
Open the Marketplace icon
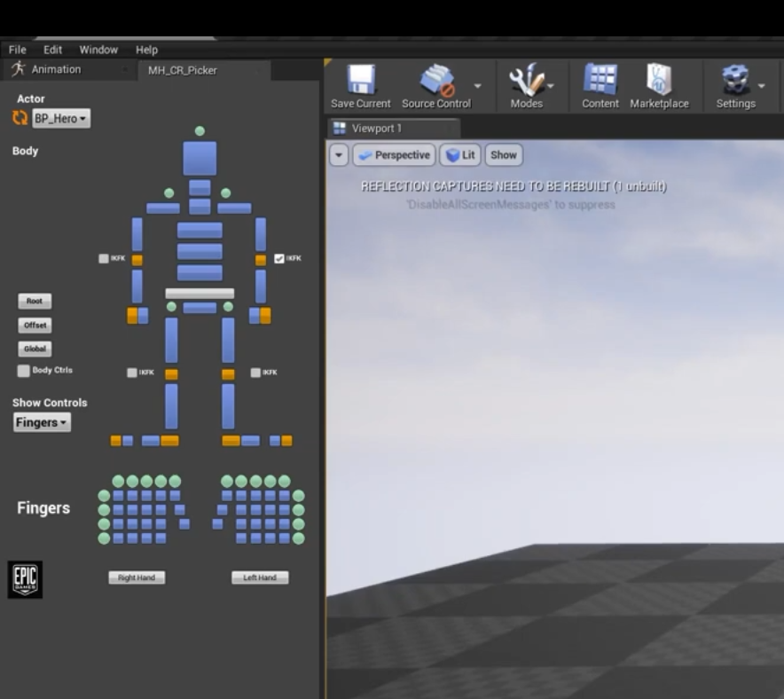coord(659,81)
